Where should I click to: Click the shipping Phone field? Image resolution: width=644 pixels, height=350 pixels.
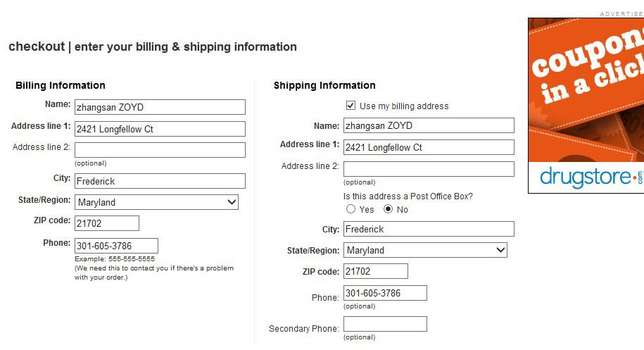(385, 293)
